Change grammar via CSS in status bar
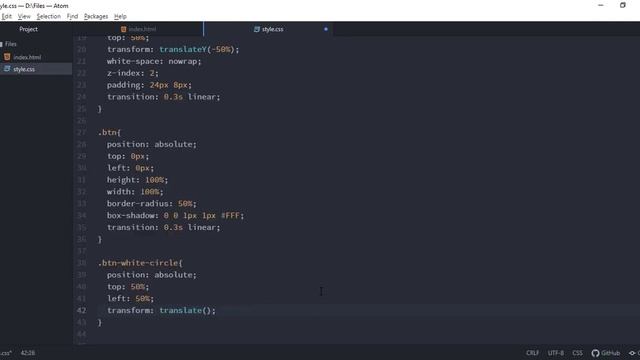The width and height of the screenshot is (640, 360). [577, 353]
